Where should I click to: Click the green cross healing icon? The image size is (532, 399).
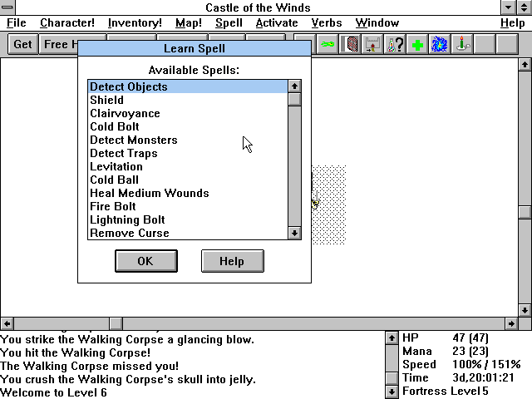click(417, 44)
